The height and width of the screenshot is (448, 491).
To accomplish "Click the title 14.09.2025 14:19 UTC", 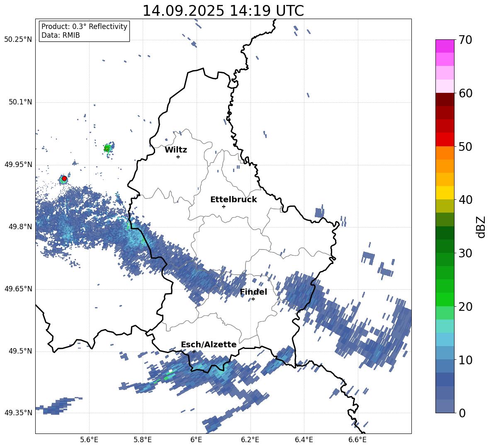I will 223,11.
